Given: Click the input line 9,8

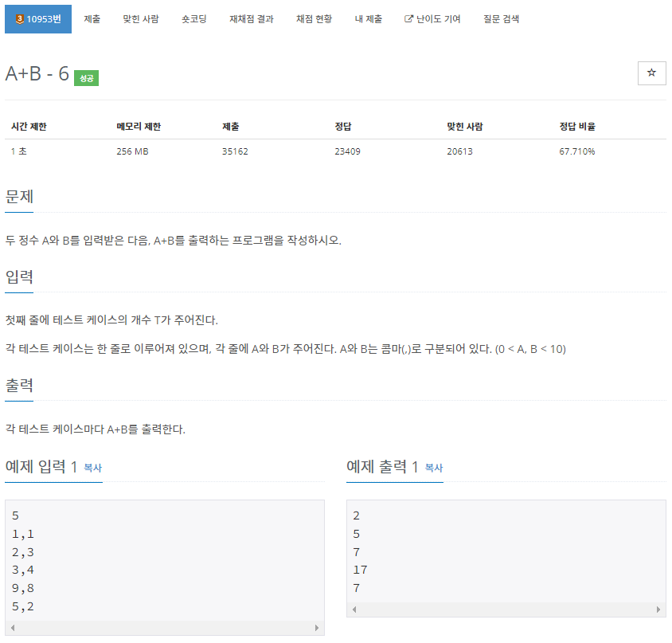Looking at the screenshot, I should coord(23,588).
